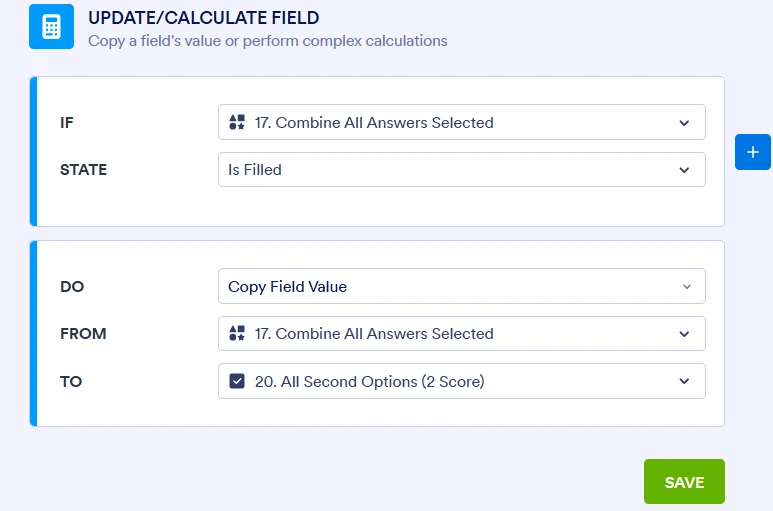This screenshot has height=511, width=773.
Task: Click the DO label
Action: tap(72, 287)
